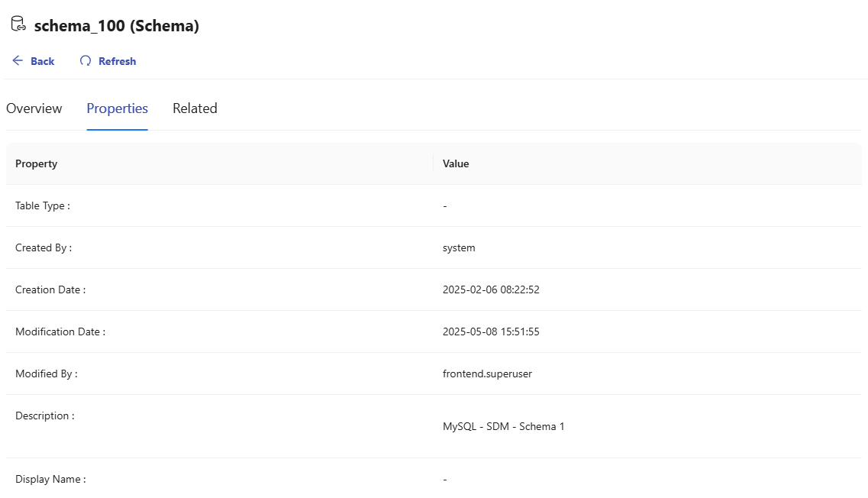Viewport: 868px width, 498px height.
Task: Click the Description property label
Action: click(45, 416)
